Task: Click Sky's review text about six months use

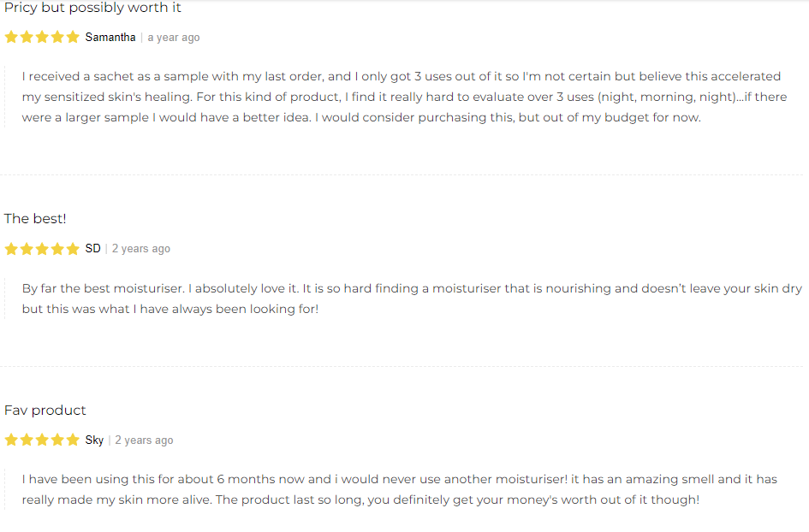Action: tap(399, 489)
